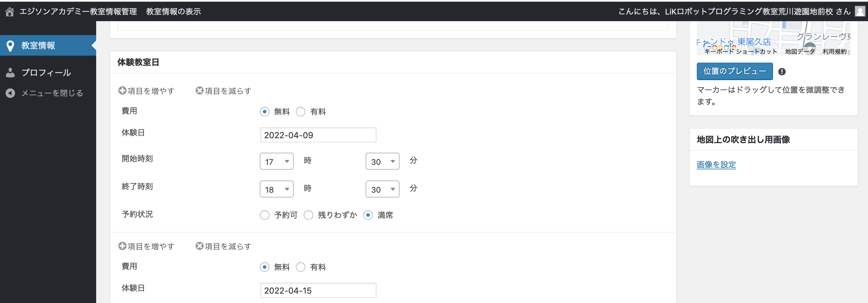
Task: Click the first 項目を減らす link text
Action: pos(228,91)
